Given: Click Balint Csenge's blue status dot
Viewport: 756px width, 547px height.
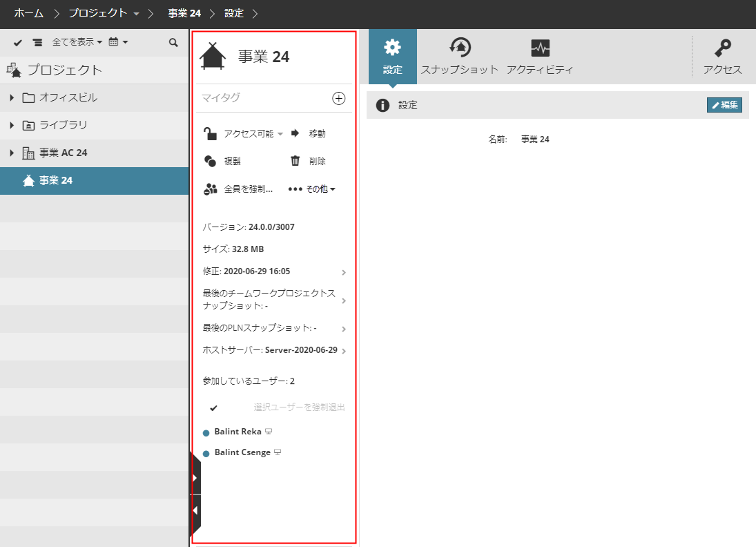Looking at the screenshot, I should [x=206, y=454].
